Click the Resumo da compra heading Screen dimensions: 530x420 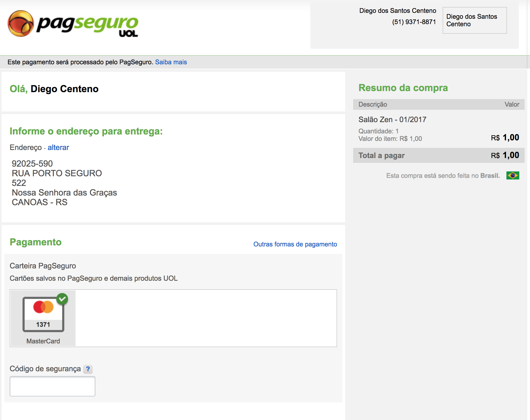tap(403, 88)
